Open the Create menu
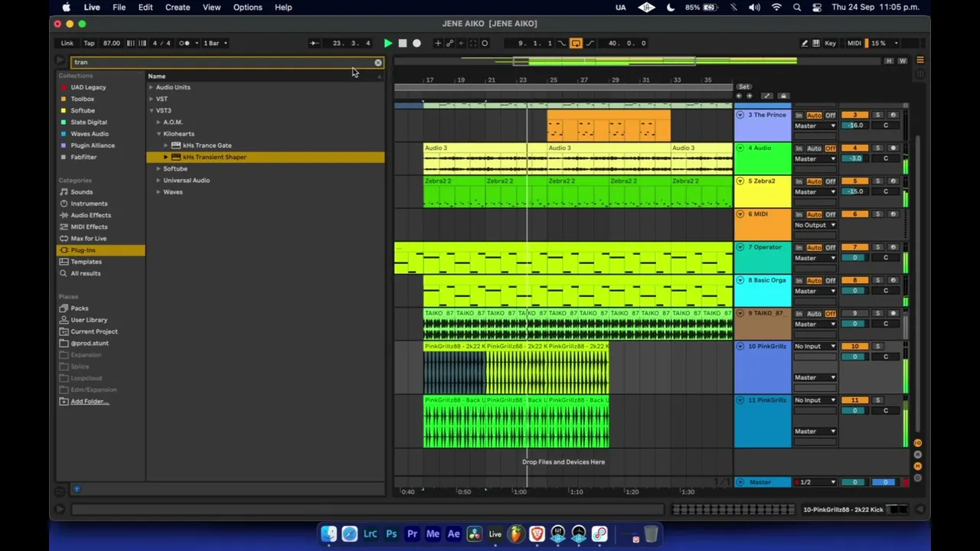Image resolution: width=980 pixels, height=551 pixels. pos(177,7)
